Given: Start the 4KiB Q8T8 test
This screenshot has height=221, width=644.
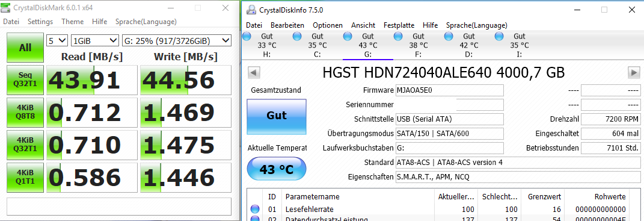Looking at the screenshot, I should click(x=25, y=113).
